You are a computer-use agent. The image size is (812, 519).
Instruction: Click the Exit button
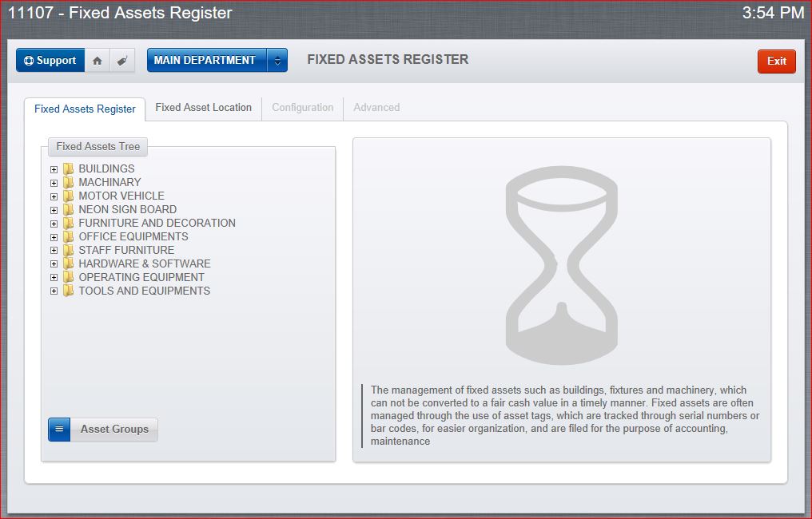[776, 61]
